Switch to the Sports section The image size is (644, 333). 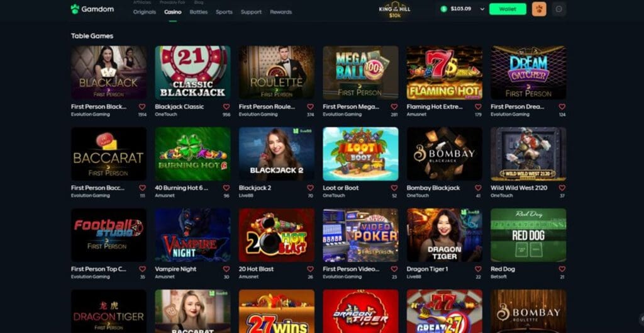(225, 12)
